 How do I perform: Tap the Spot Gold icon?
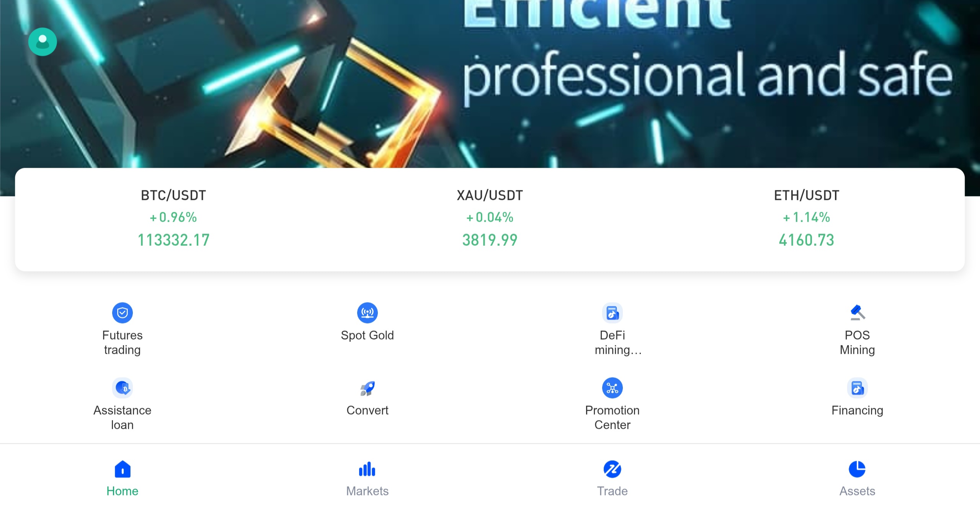click(367, 313)
